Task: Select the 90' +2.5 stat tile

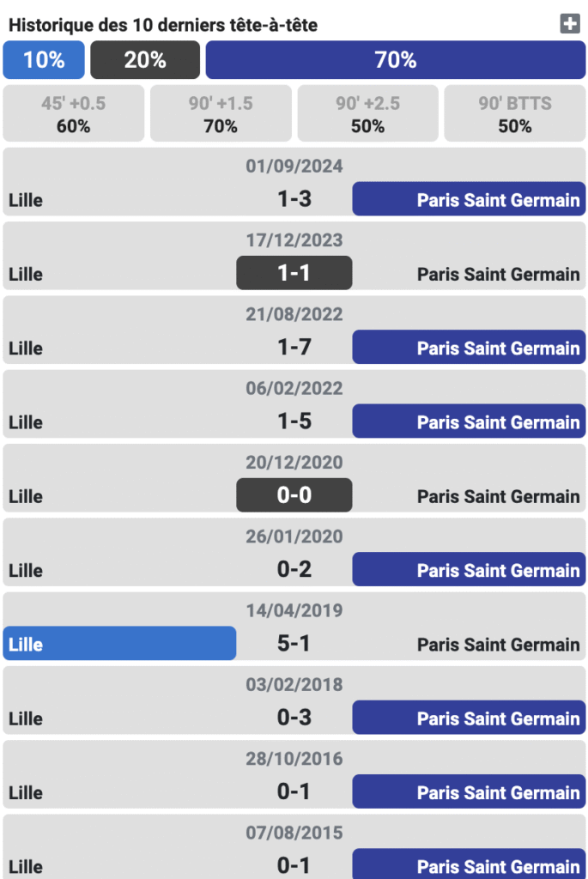Action: 367,114
